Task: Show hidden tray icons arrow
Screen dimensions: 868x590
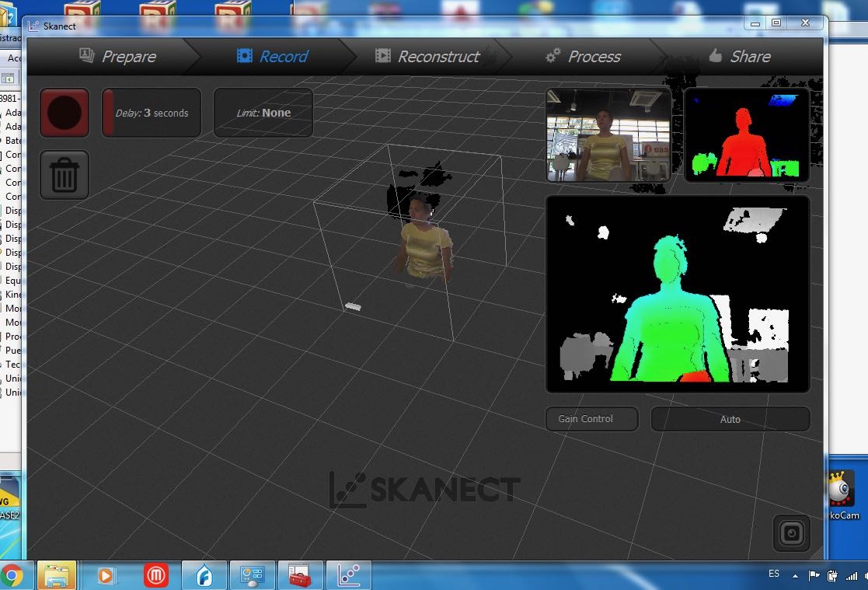Action: tap(795, 576)
